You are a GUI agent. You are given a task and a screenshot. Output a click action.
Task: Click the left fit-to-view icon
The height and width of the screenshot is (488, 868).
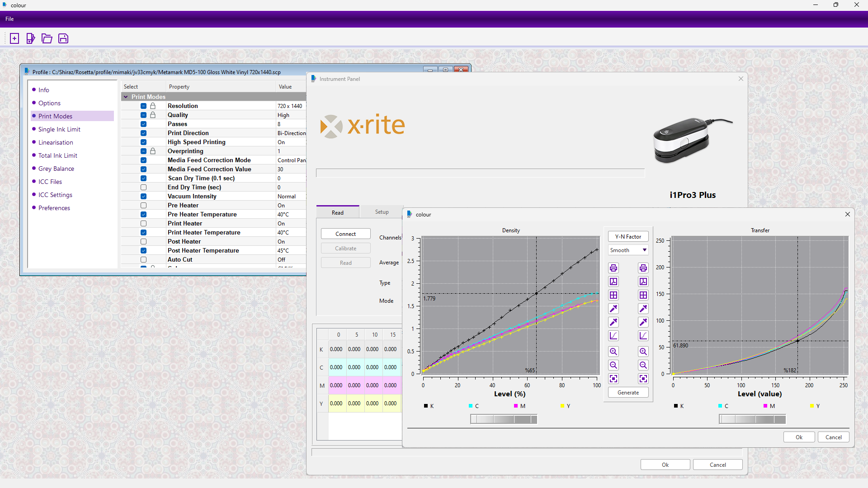tap(613, 379)
